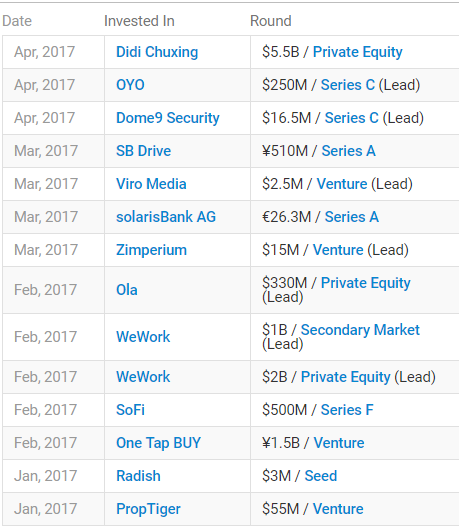
Task: Open the OYO company link
Action: [x=130, y=85]
